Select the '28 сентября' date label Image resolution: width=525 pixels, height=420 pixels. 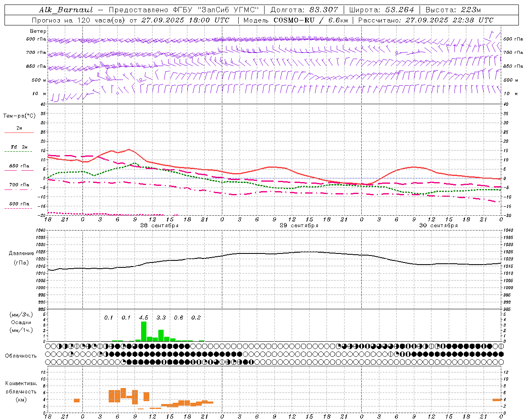pos(159,226)
